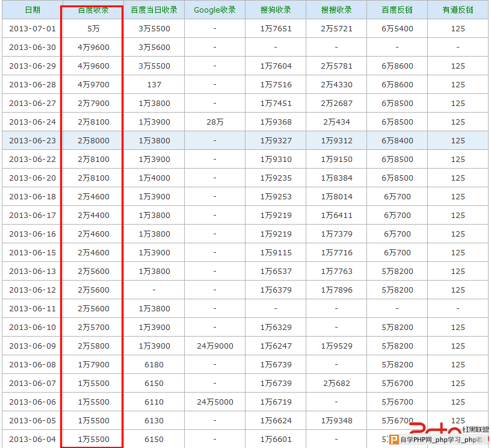Click the 百度当日收录 column header
Screen dimensions: 491x448
(x=154, y=10)
